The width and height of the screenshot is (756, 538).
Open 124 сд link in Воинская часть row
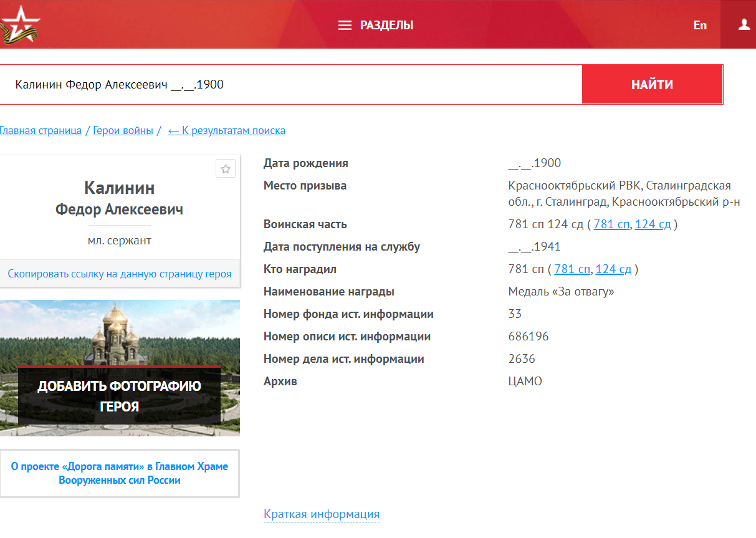click(x=653, y=224)
